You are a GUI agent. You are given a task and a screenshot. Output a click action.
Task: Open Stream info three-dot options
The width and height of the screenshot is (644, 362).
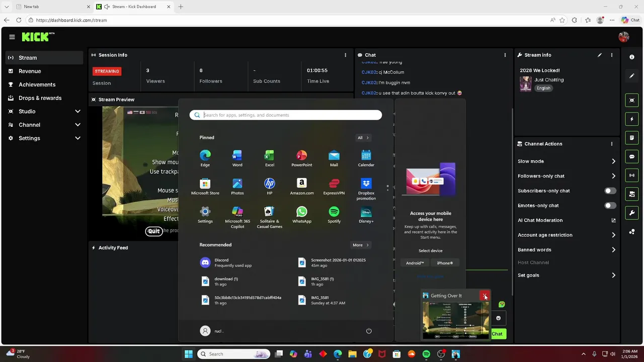tap(612, 55)
